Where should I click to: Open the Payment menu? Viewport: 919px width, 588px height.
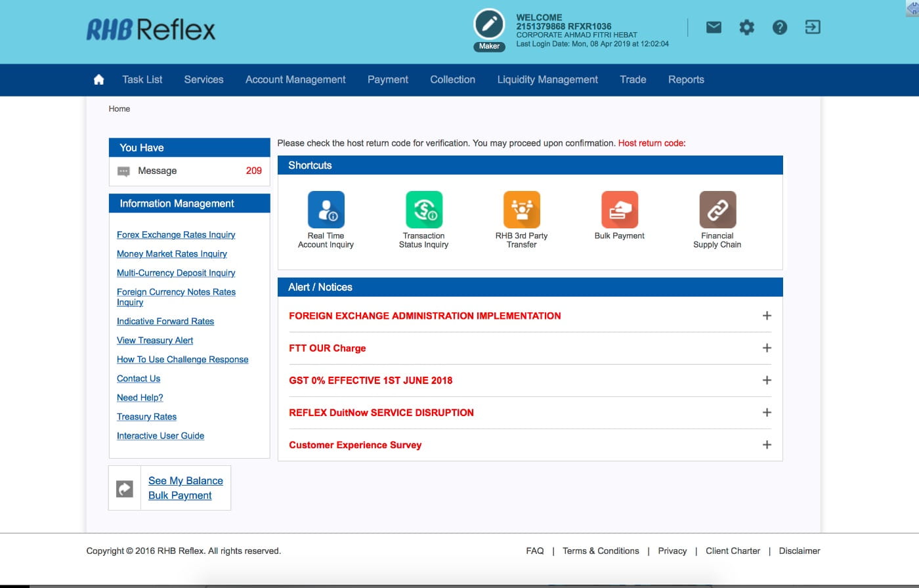[387, 79]
